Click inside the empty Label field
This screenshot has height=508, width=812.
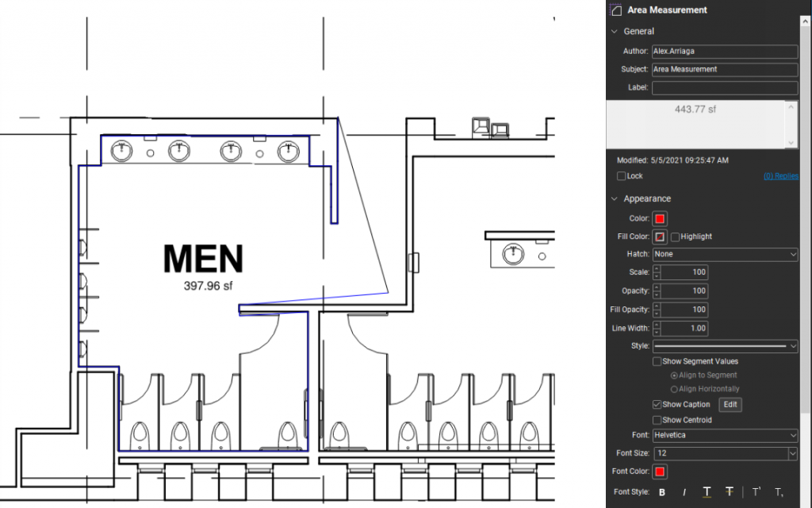(x=725, y=87)
